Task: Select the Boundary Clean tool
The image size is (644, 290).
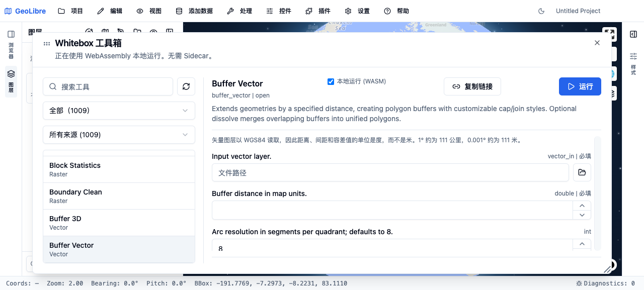Action: tap(119, 196)
